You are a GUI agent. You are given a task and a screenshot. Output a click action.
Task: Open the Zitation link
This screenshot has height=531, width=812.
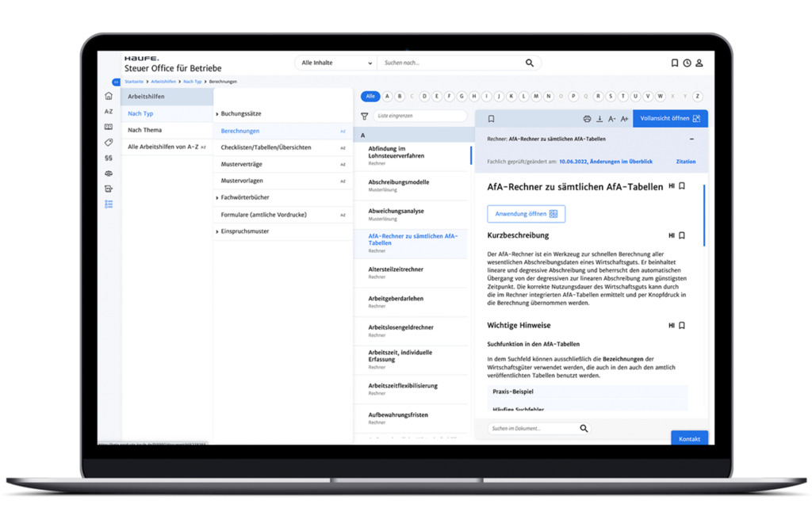tap(686, 162)
